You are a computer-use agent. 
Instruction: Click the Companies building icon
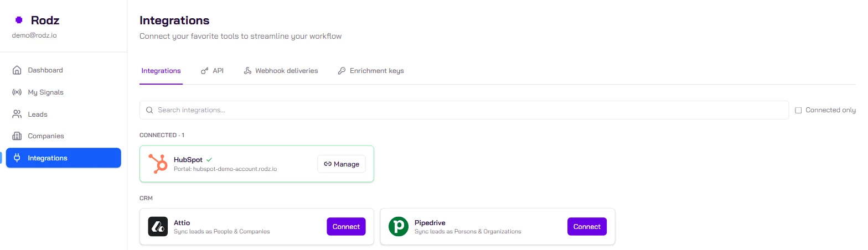click(x=17, y=136)
